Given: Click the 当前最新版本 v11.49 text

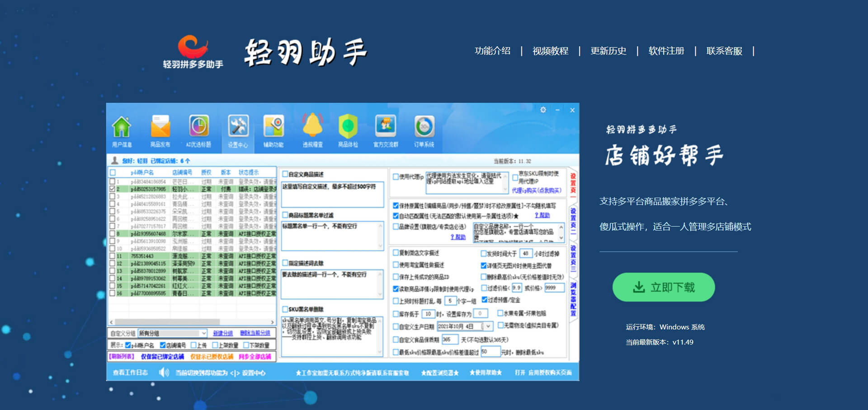Looking at the screenshot, I should click(660, 342).
